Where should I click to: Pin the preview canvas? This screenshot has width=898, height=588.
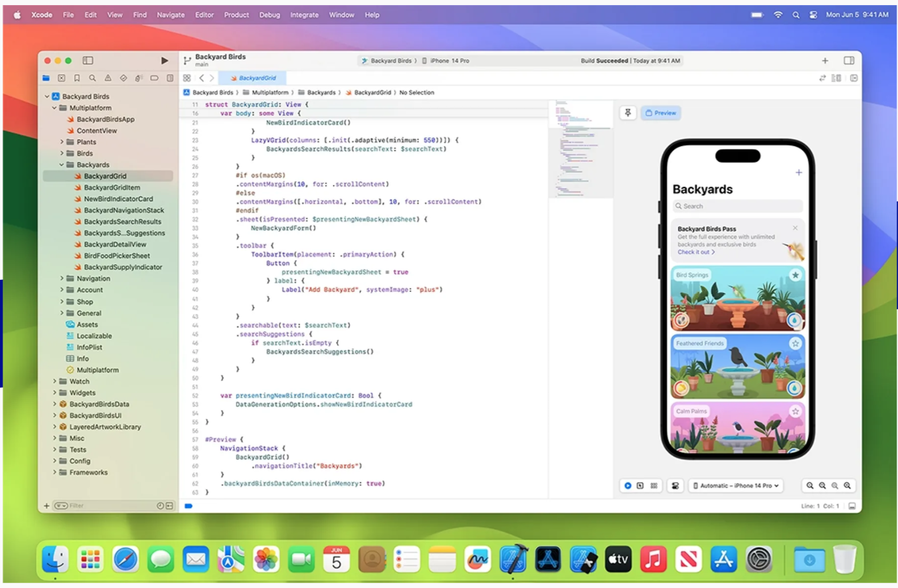(628, 113)
